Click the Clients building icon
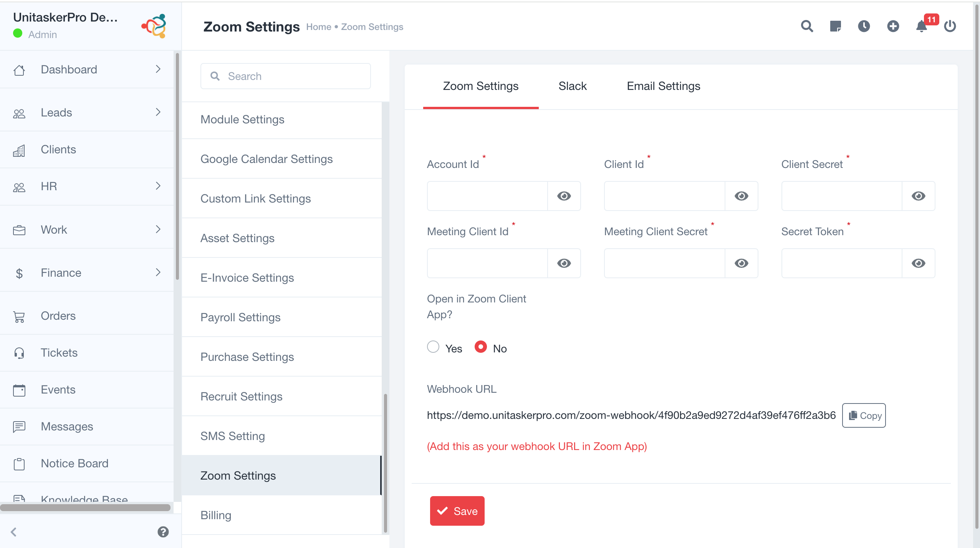 click(19, 150)
